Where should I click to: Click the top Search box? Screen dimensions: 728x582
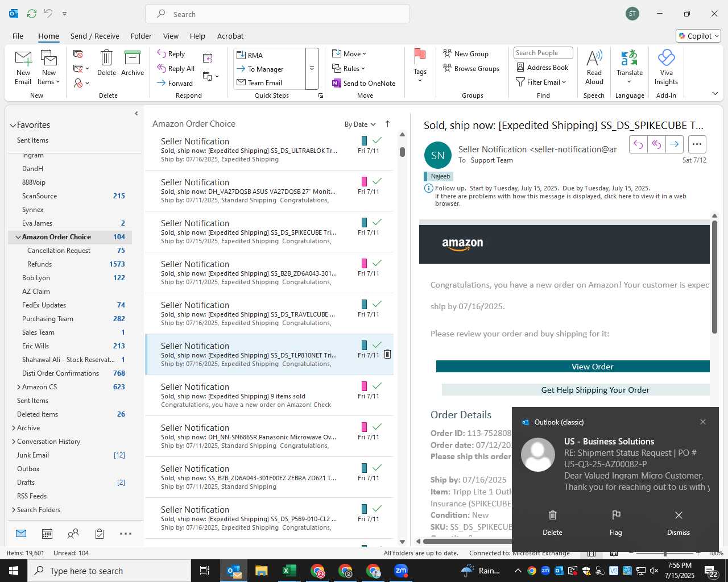click(278, 14)
